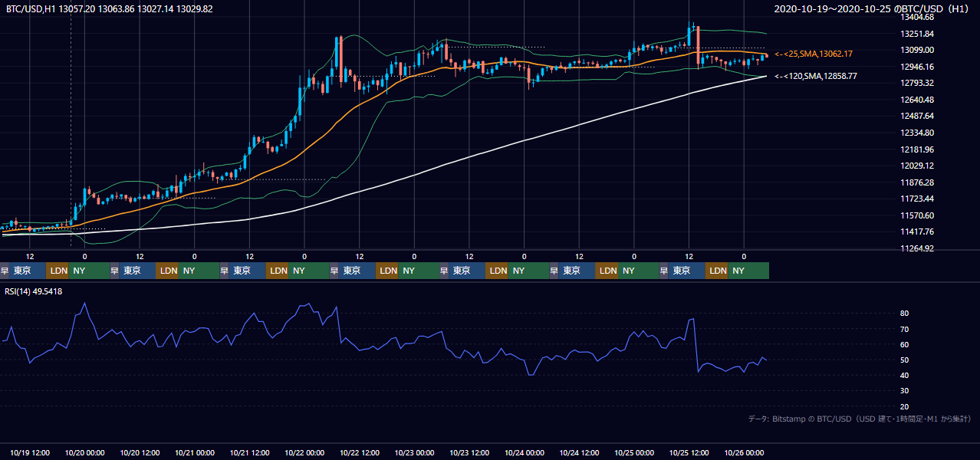This screenshot has height=460, width=980.
Task: Click the 10/25 00:00 date label
Action: click(x=634, y=453)
